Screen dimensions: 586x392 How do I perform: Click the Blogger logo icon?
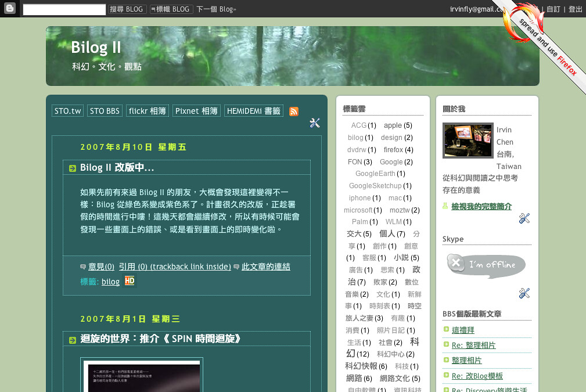[x=10, y=9]
